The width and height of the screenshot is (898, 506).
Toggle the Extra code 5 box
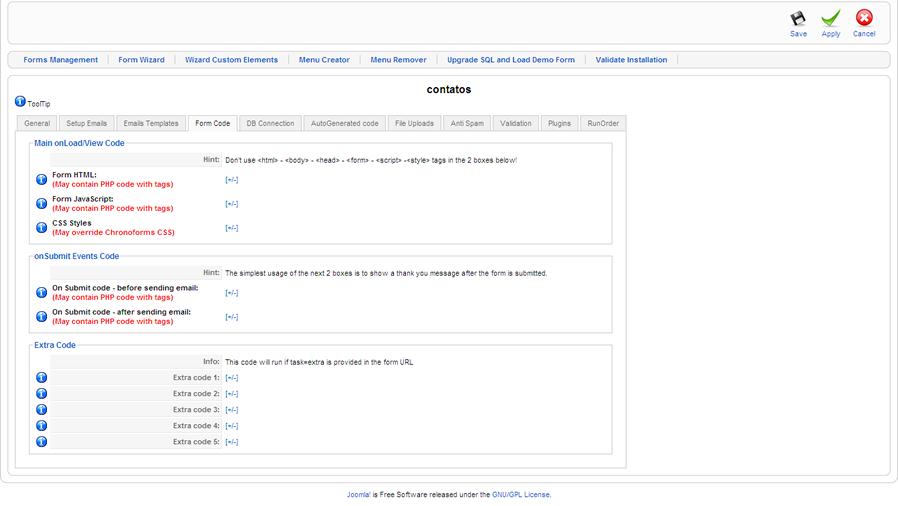pyautogui.click(x=231, y=442)
